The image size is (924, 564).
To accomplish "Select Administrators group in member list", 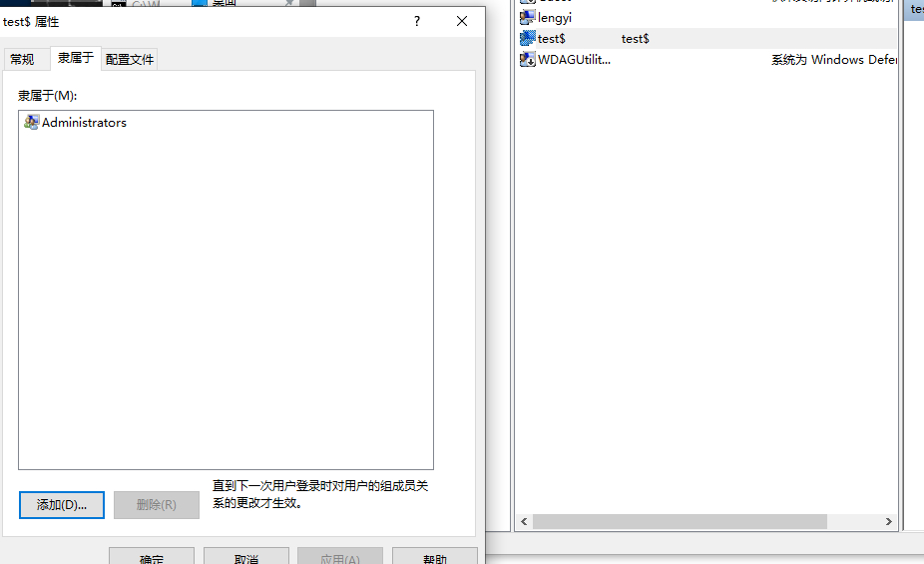I will point(84,123).
